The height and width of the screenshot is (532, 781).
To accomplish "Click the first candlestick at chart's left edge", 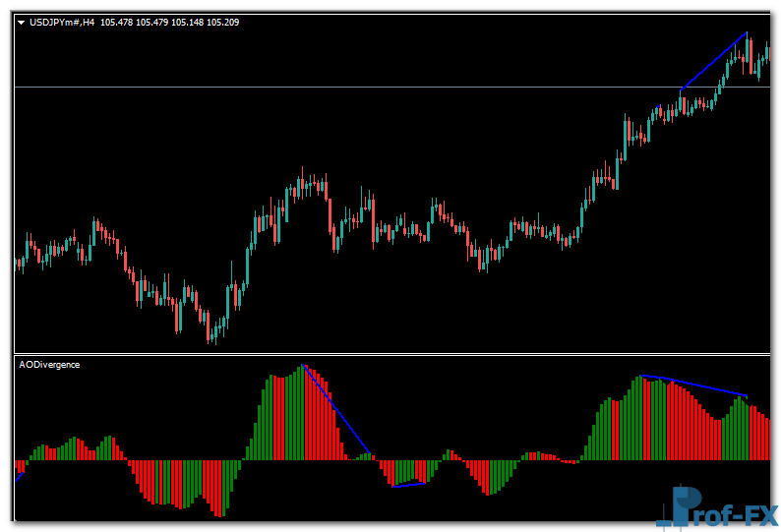I will (x=18, y=263).
